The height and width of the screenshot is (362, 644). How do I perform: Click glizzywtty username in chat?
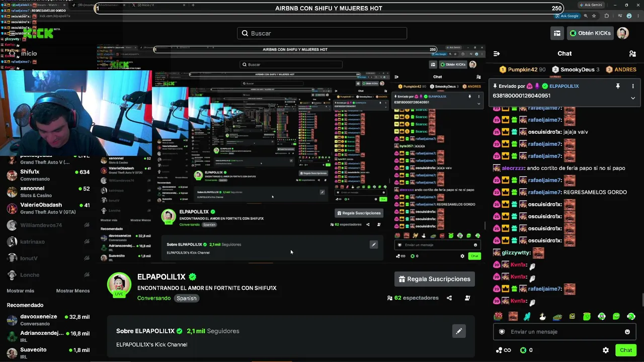516,252
